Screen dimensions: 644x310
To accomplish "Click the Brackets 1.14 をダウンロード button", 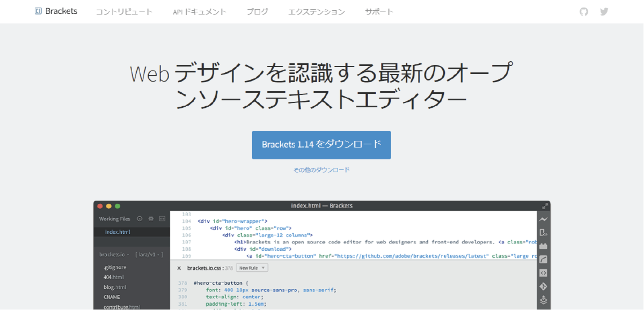I will pos(321,145).
